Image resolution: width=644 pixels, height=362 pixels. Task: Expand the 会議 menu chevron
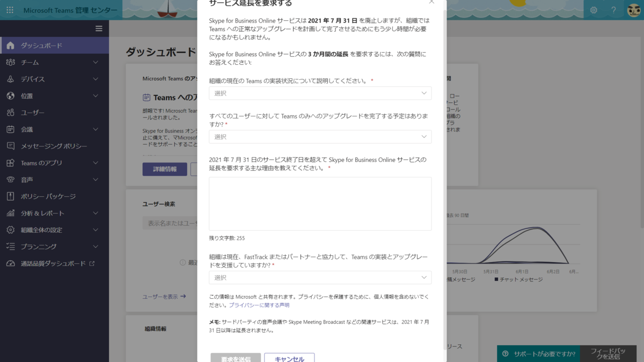point(96,129)
